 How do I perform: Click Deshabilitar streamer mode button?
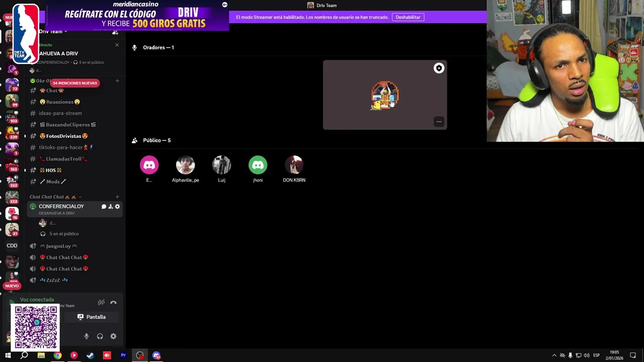click(x=408, y=17)
